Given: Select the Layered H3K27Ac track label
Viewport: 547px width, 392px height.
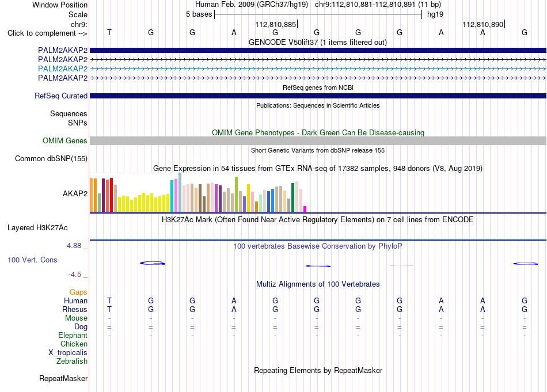Looking at the screenshot, I should coord(37,228).
